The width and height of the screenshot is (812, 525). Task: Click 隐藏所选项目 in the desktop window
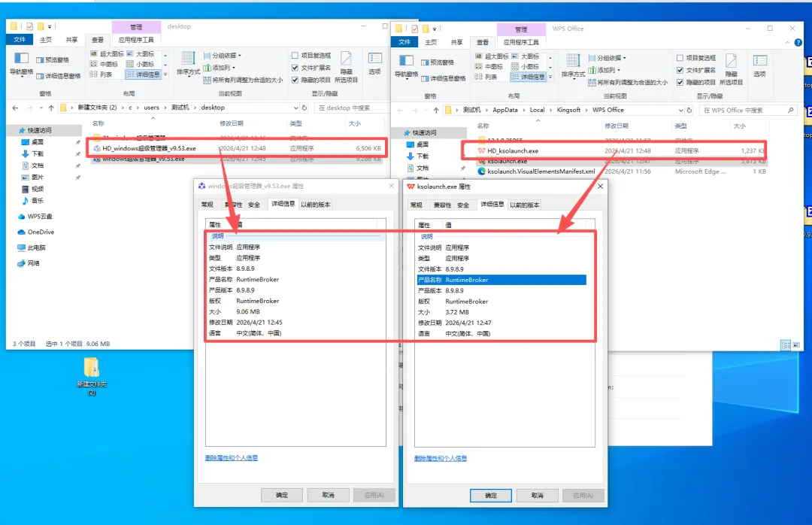pyautogui.click(x=346, y=68)
